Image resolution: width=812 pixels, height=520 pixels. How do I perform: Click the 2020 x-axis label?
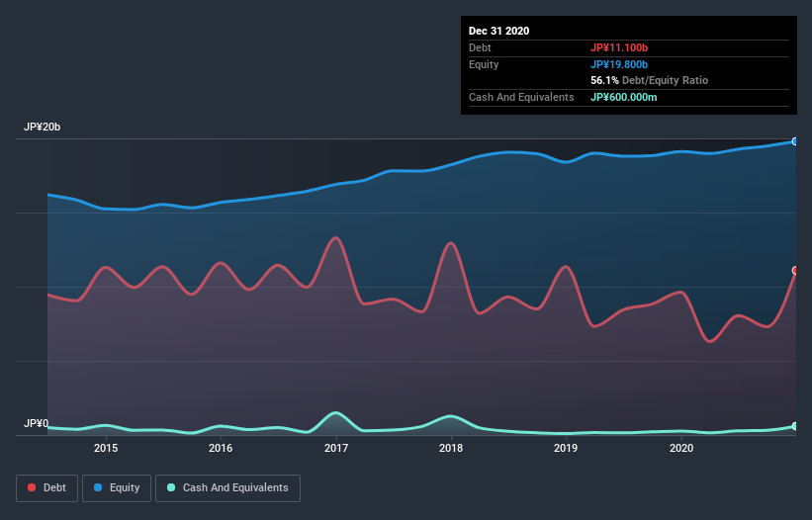(681, 448)
